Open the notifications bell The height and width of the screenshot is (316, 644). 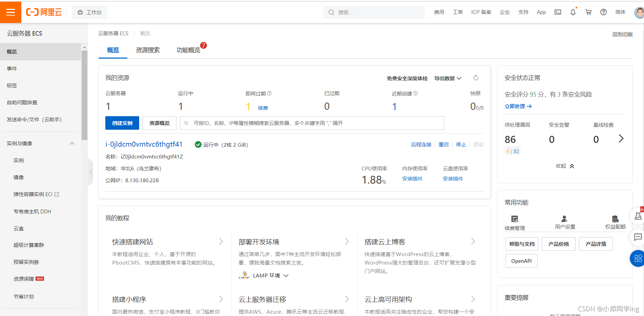[x=573, y=12]
